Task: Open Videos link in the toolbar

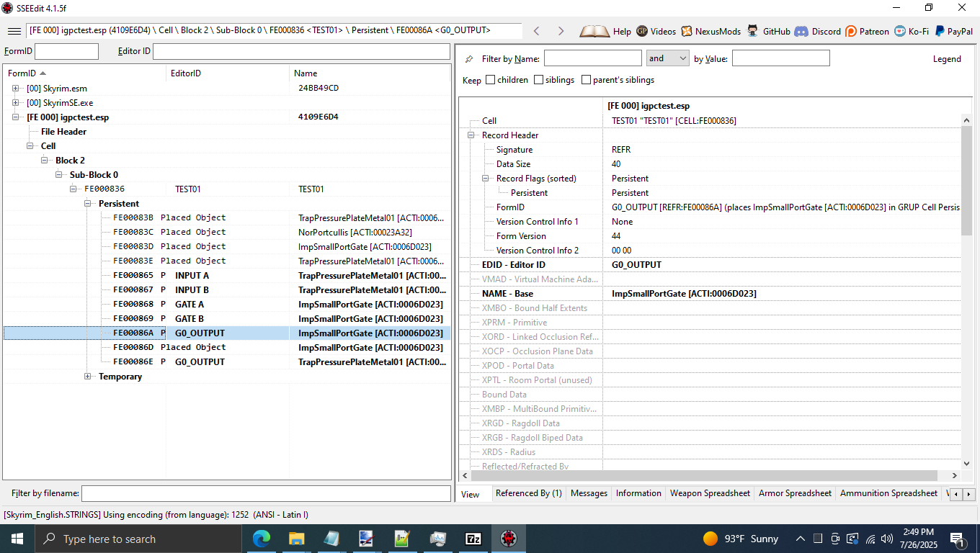Action: (x=656, y=31)
